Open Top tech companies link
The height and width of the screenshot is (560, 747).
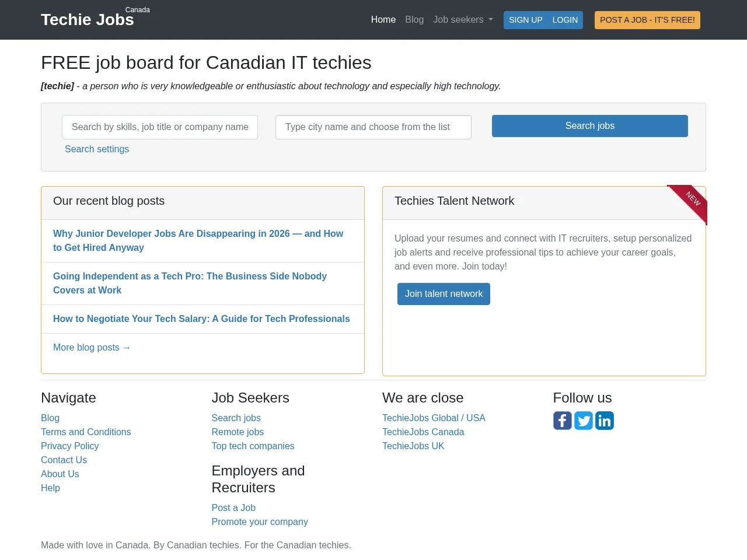(253, 446)
